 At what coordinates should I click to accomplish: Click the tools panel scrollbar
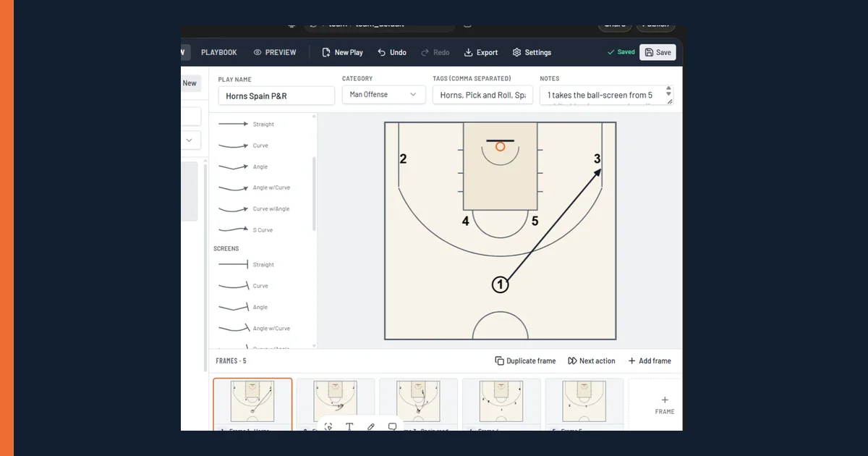(314, 194)
